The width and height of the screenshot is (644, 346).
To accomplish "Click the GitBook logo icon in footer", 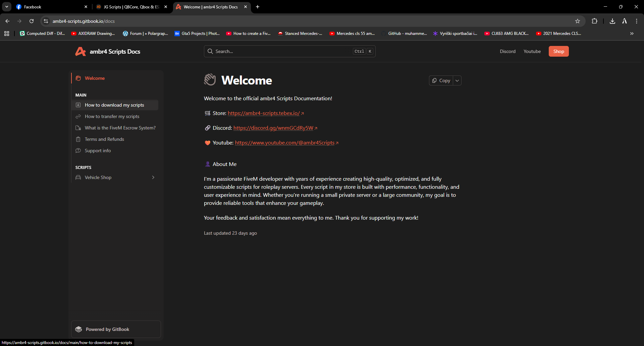I will point(78,329).
